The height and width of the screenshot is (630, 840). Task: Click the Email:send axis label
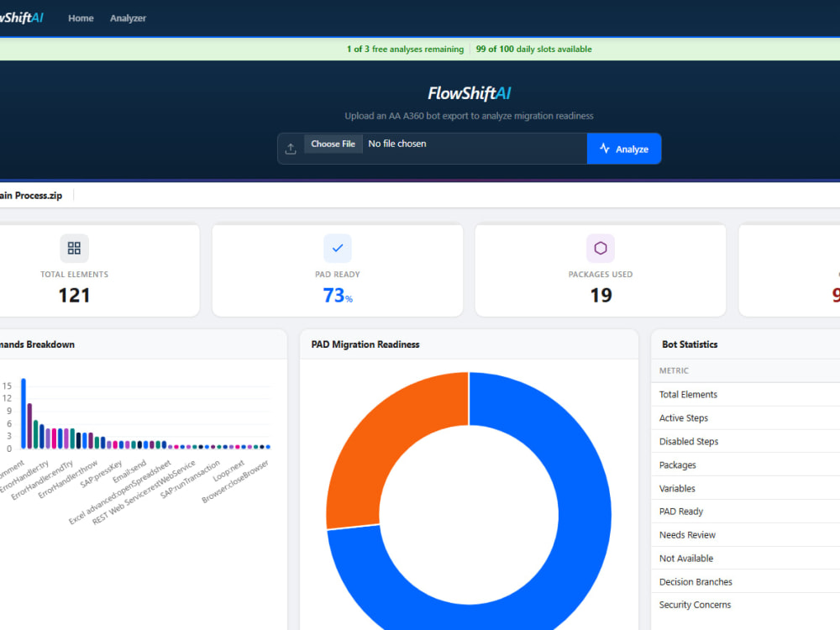129,471
